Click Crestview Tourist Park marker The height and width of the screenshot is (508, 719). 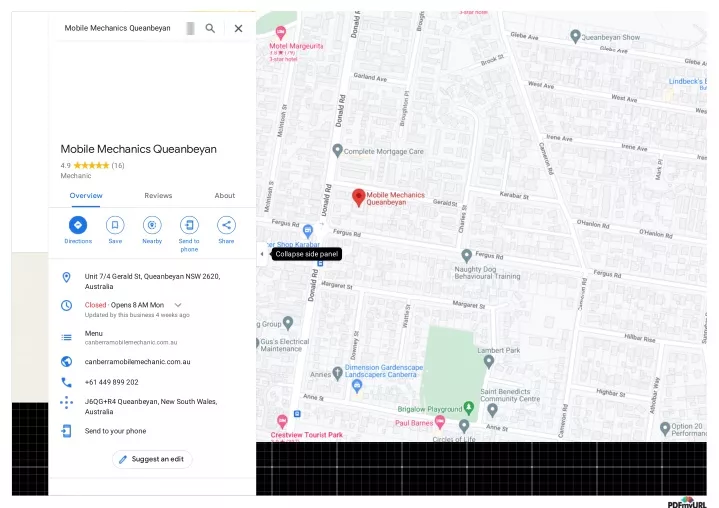282,420
